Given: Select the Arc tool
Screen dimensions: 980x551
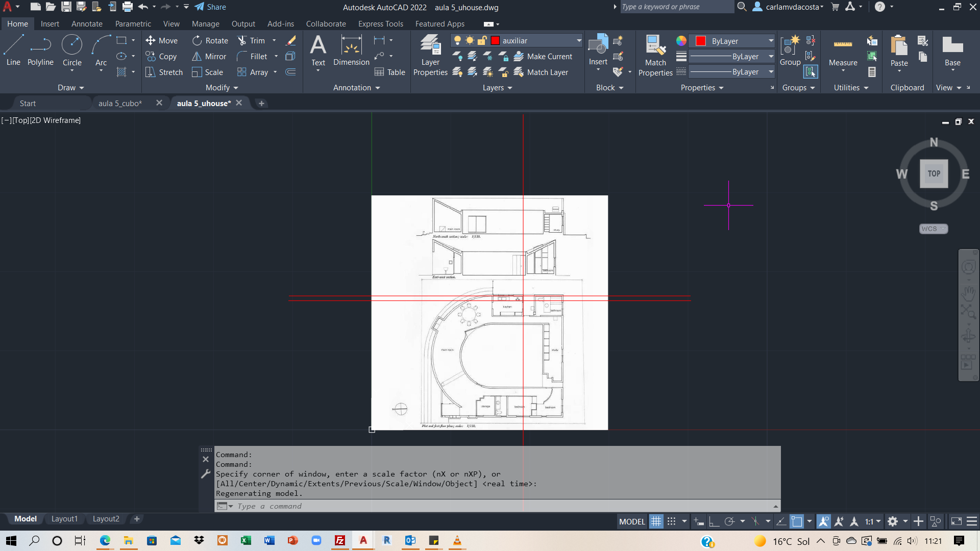Looking at the screenshot, I should tap(101, 51).
